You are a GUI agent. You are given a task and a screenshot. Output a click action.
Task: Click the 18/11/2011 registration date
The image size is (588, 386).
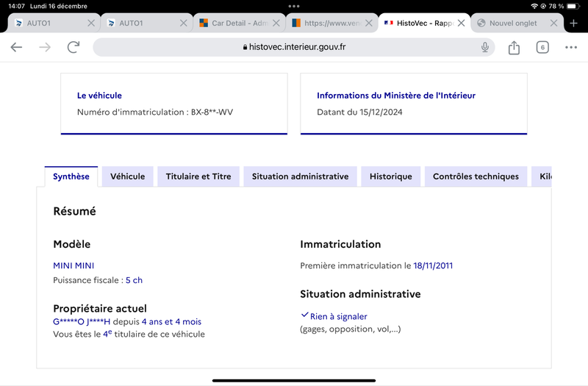tap(433, 265)
